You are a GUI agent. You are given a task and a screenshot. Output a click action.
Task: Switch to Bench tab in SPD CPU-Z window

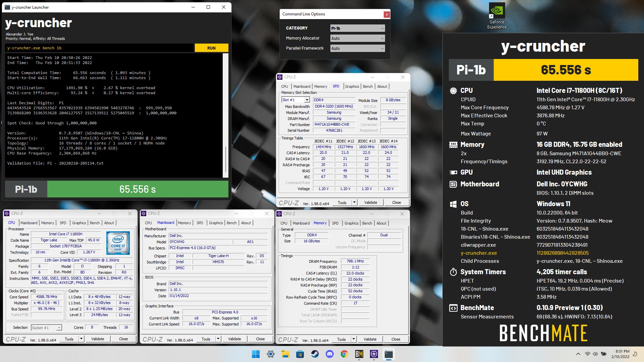(x=368, y=86)
